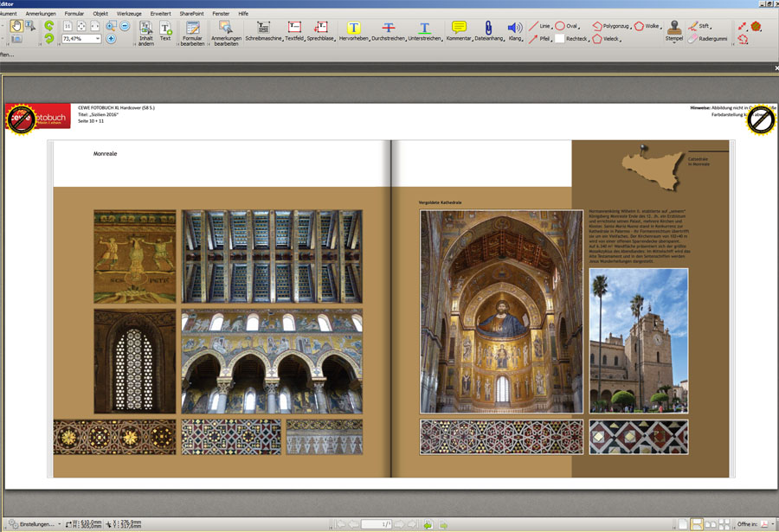
Task: Open the zoom percentage dropdown
Action: (98, 39)
